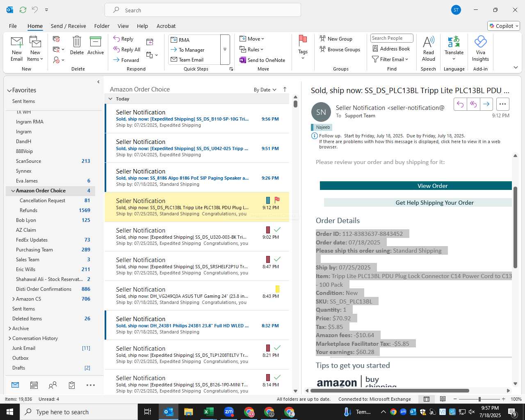The height and width of the screenshot is (420, 525).
Task: Collapse the Today group header
Action: [x=110, y=99]
